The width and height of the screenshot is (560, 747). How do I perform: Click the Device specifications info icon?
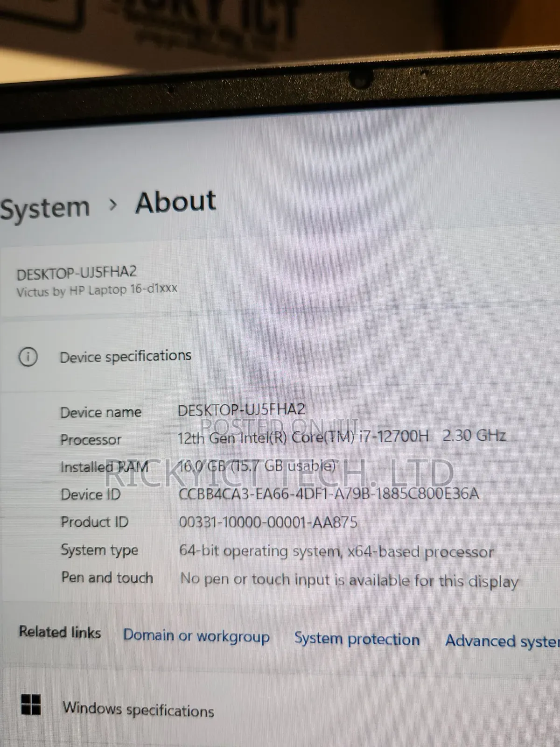28,357
